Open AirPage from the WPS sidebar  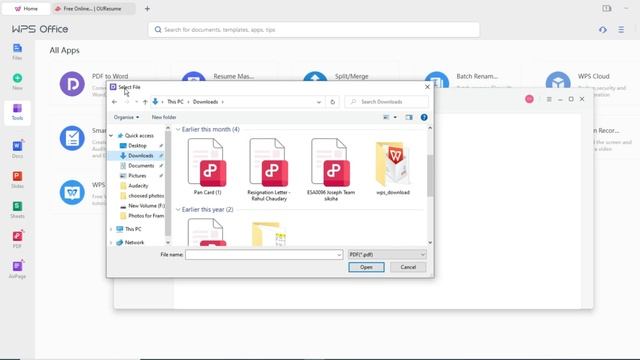[17, 270]
